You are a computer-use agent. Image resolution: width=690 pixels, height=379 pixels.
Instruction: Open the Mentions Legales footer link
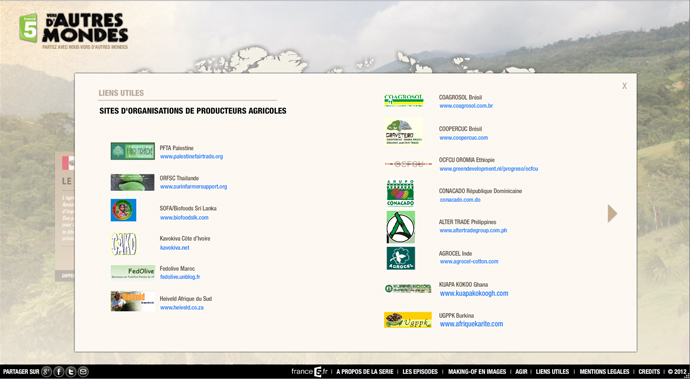pos(604,372)
